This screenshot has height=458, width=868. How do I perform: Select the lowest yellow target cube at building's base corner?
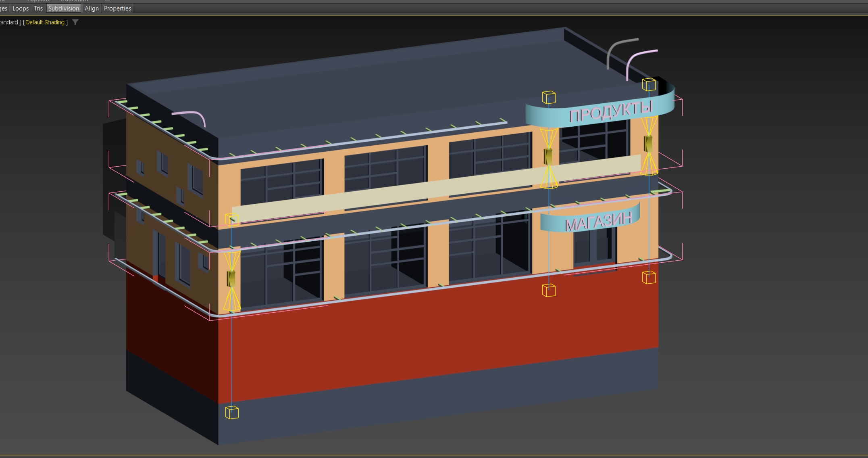232,412
